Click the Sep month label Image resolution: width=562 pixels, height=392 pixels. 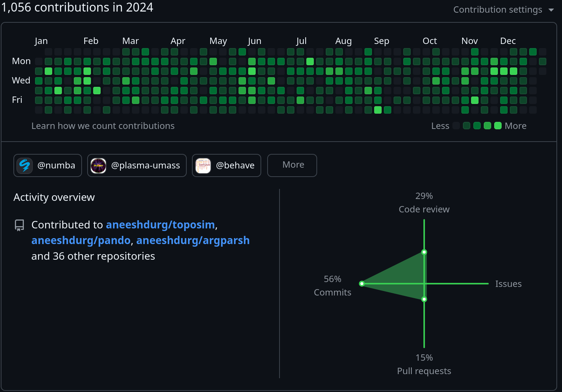[382, 41]
